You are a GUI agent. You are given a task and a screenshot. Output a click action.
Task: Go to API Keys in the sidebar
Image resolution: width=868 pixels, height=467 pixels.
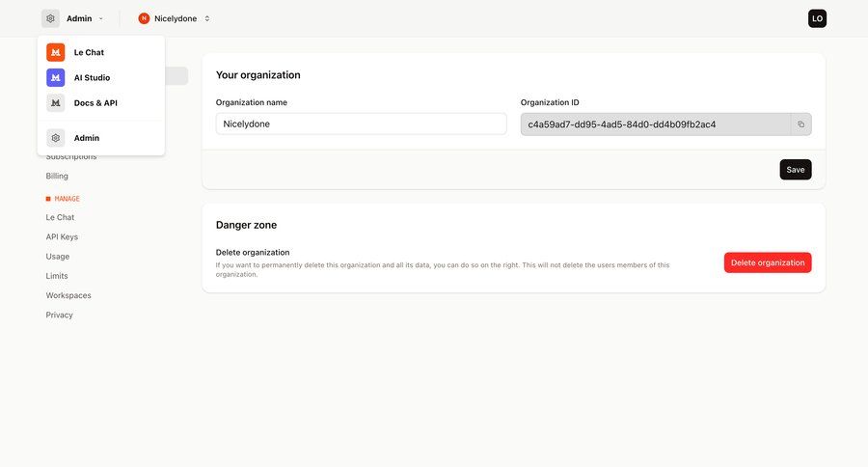[62, 236]
